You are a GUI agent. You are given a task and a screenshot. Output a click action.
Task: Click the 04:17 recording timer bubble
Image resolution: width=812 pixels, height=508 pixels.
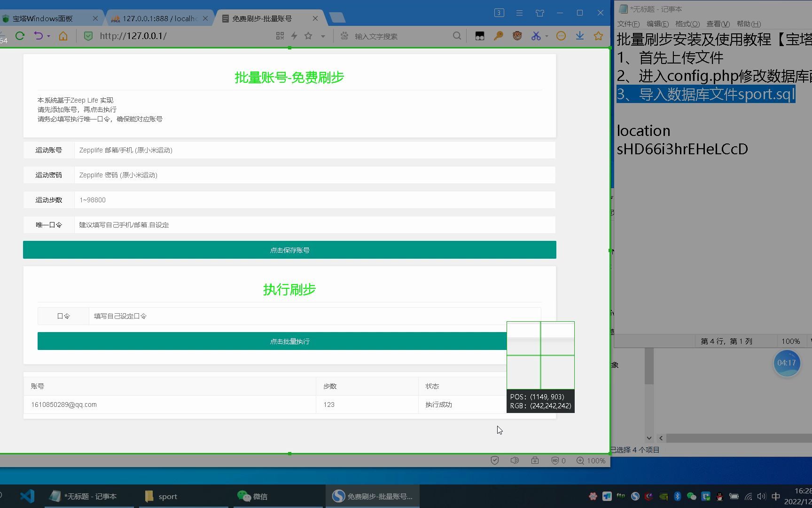click(x=787, y=363)
